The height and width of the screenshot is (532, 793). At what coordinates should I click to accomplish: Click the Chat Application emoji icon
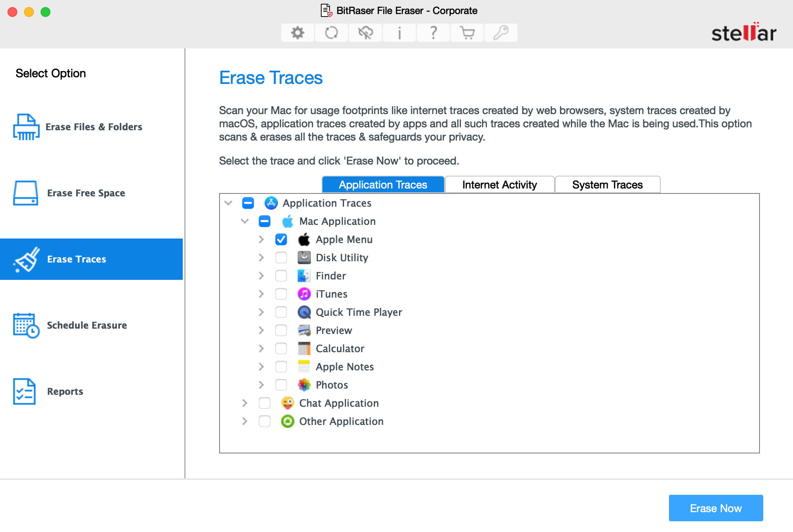click(x=287, y=403)
